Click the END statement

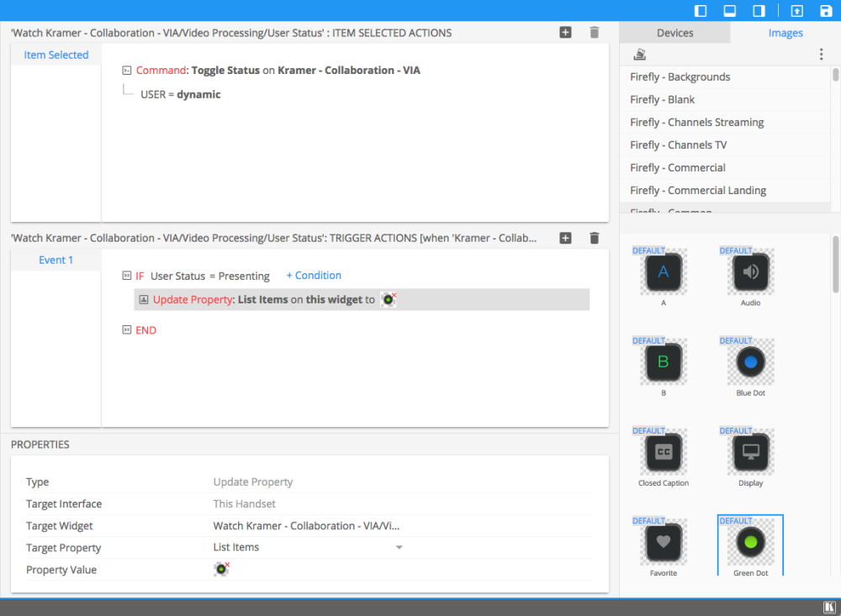click(145, 330)
